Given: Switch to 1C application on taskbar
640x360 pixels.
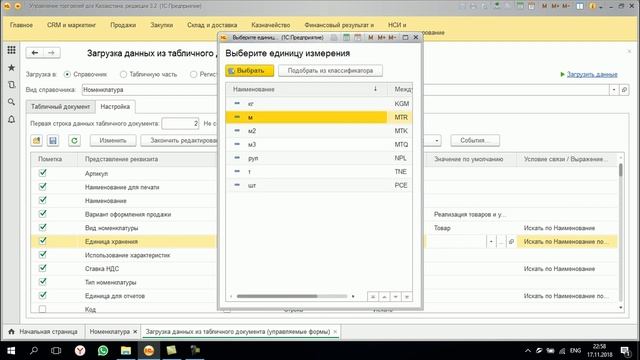Looking at the screenshot, I should 149,351.
